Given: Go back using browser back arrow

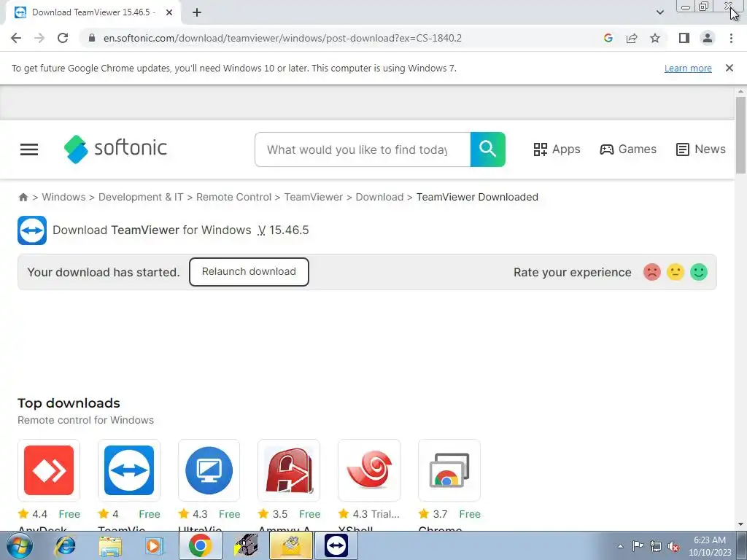Looking at the screenshot, I should click(16, 38).
